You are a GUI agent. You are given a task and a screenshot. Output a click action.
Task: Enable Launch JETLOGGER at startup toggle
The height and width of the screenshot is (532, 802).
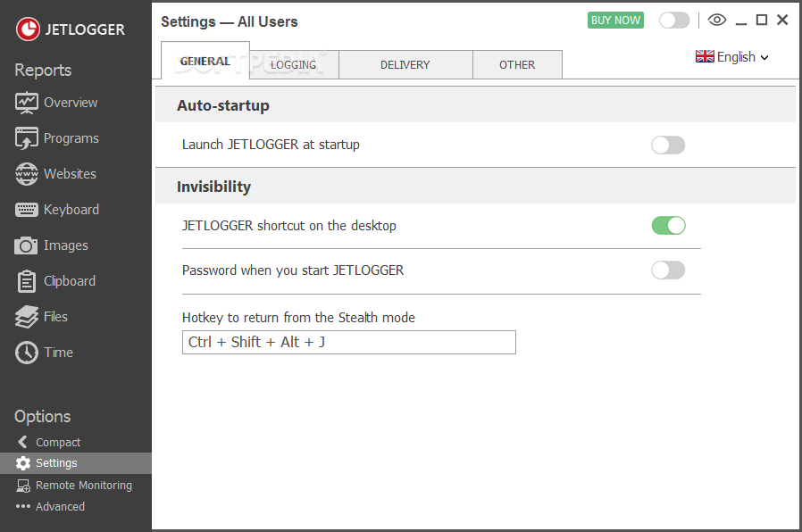[668, 145]
